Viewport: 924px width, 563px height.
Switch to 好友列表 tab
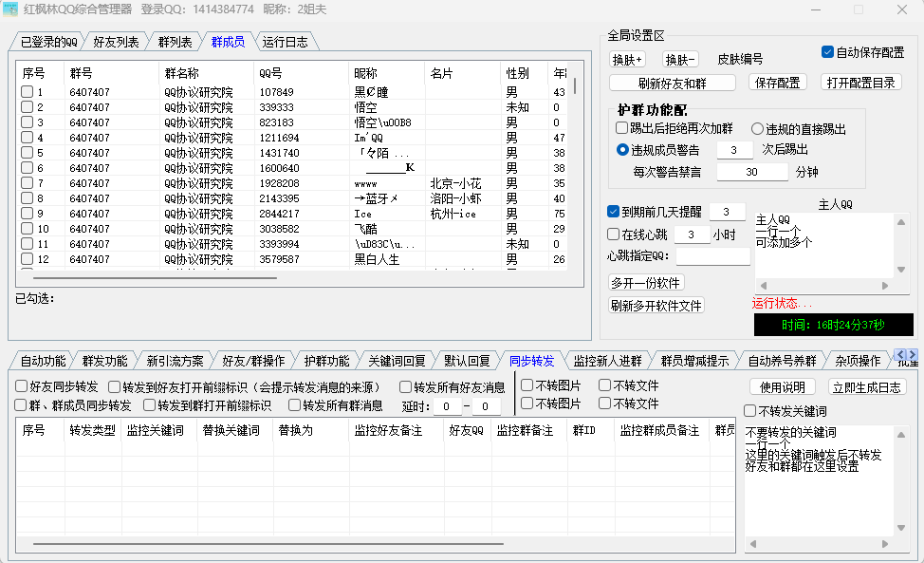(116, 42)
